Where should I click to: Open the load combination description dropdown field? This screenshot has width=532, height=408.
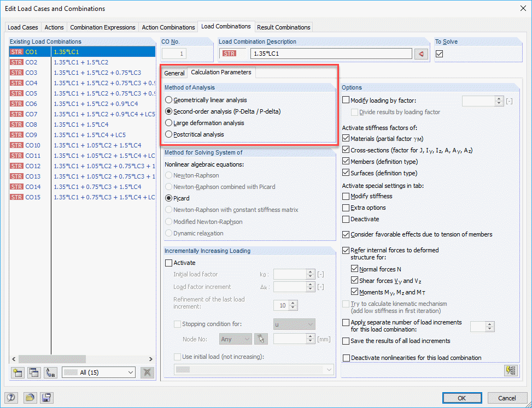coord(331,54)
